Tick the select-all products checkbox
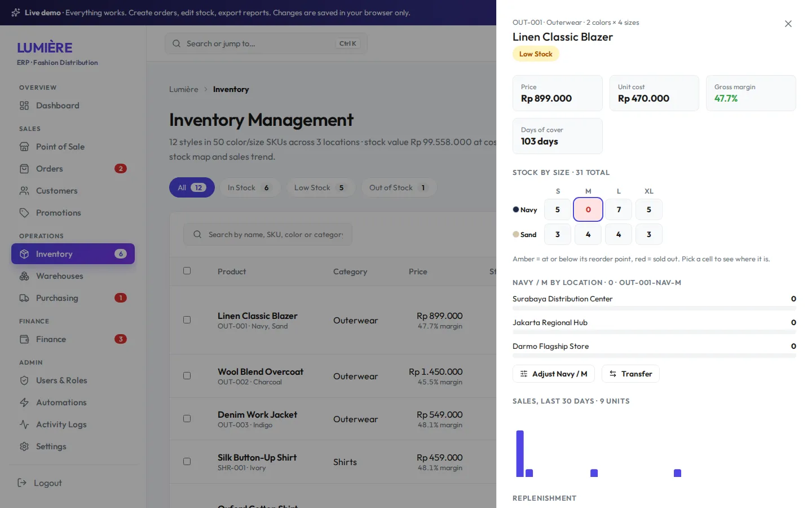 187,271
